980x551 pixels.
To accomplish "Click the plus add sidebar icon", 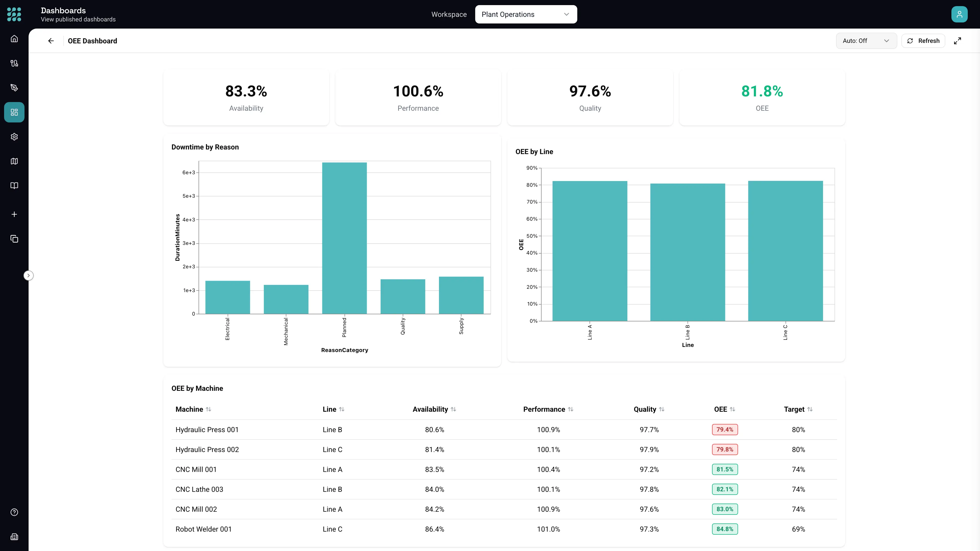I will 14,215.
